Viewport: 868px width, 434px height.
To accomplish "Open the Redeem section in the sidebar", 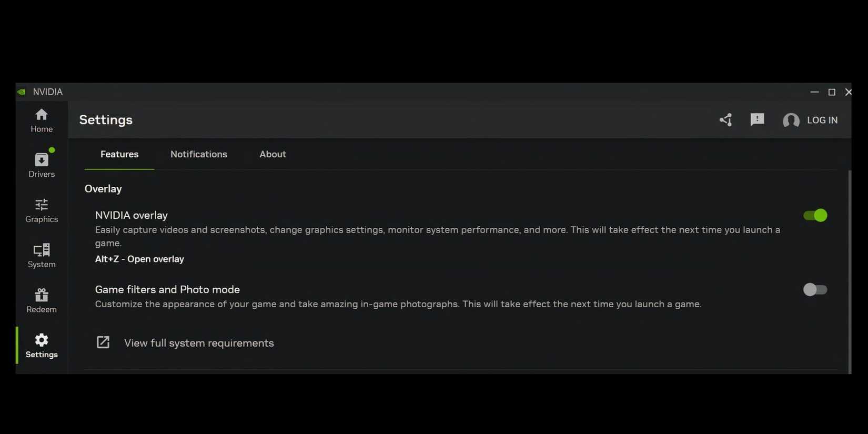I will click(41, 300).
